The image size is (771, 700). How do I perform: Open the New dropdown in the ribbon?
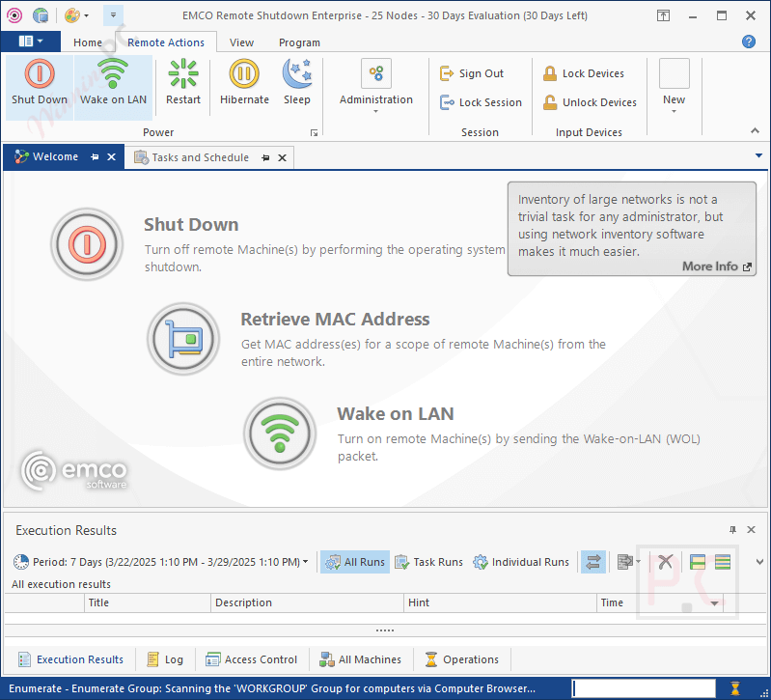click(x=675, y=87)
